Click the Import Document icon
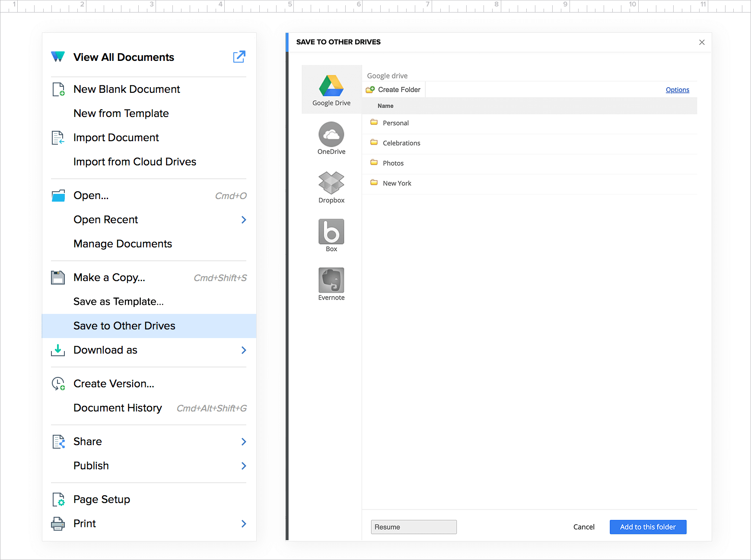The image size is (751, 560). click(x=58, y=137)
